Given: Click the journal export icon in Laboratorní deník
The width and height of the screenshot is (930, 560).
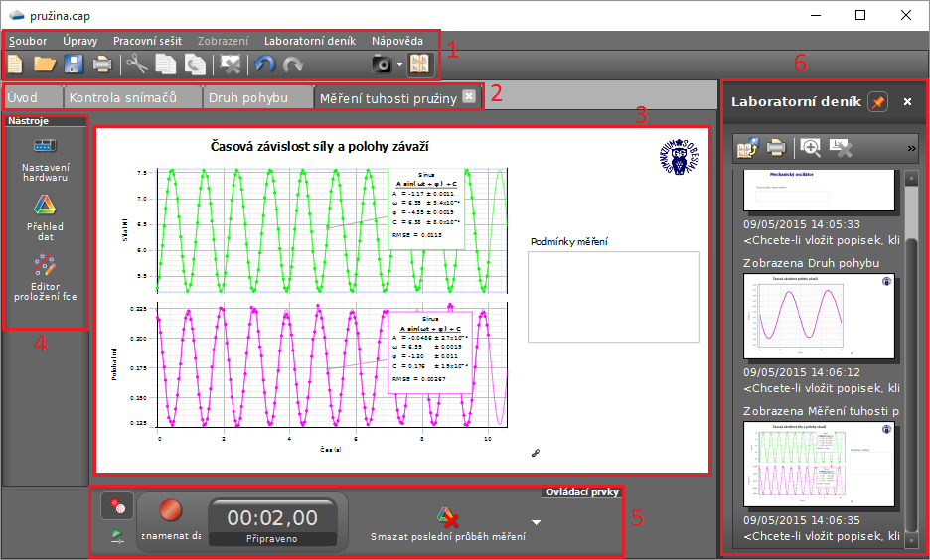Looking at the screenshot, I should click(x=747, y=148).
